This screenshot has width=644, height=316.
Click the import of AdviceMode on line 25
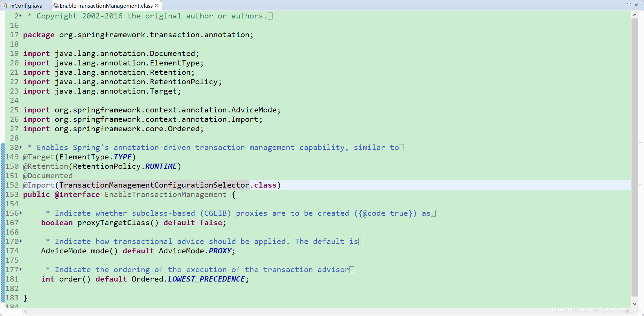[152, 110]
